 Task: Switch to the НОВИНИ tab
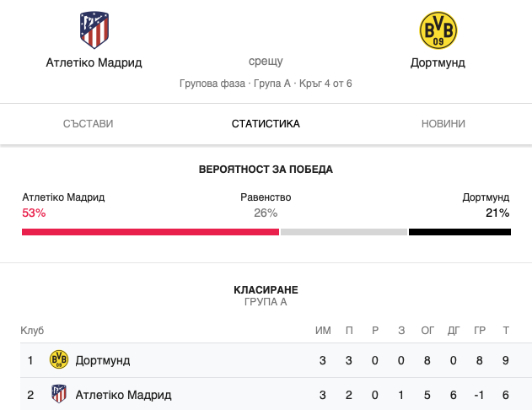coord(443,123)
